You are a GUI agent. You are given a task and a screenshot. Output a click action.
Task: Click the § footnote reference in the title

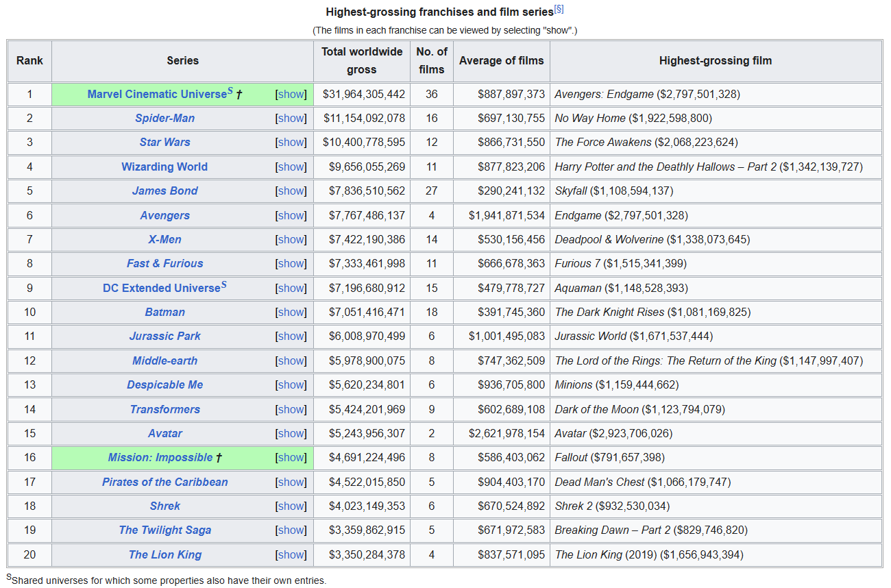[559, 10]
